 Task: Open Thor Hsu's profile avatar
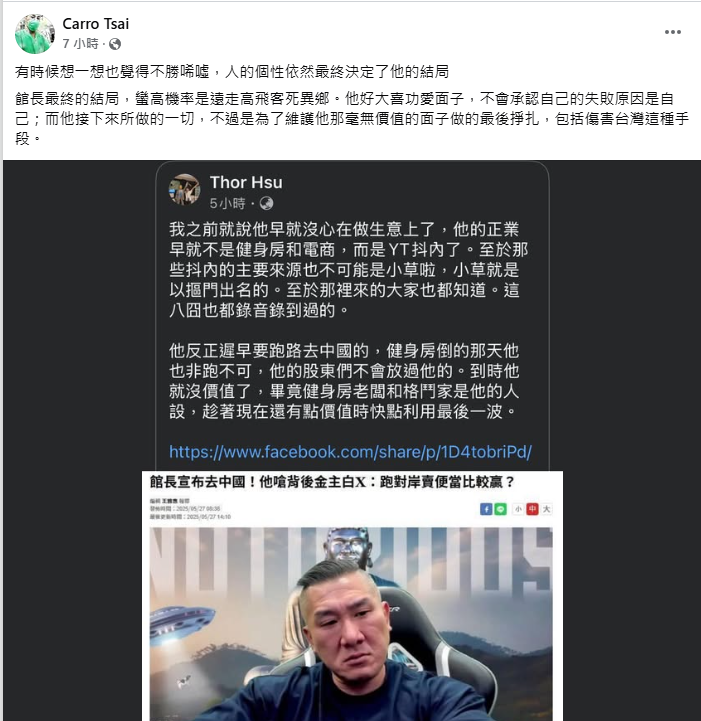pos(184,189)
